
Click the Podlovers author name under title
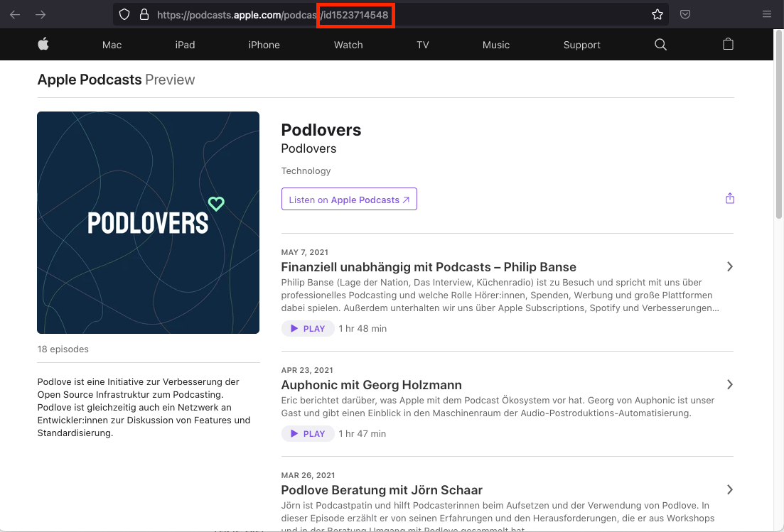[x=308, y=148]
